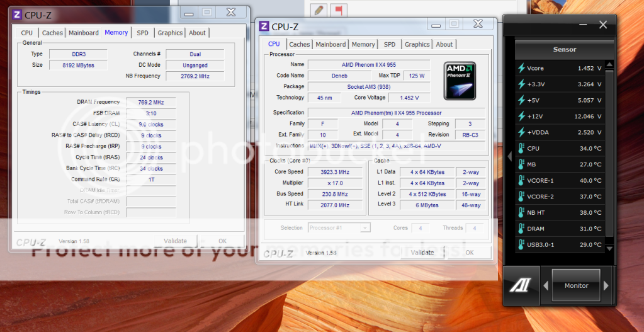644x332 pixels.
Task: Open the CPU tab in Memory window
Action: coord(26,33)
